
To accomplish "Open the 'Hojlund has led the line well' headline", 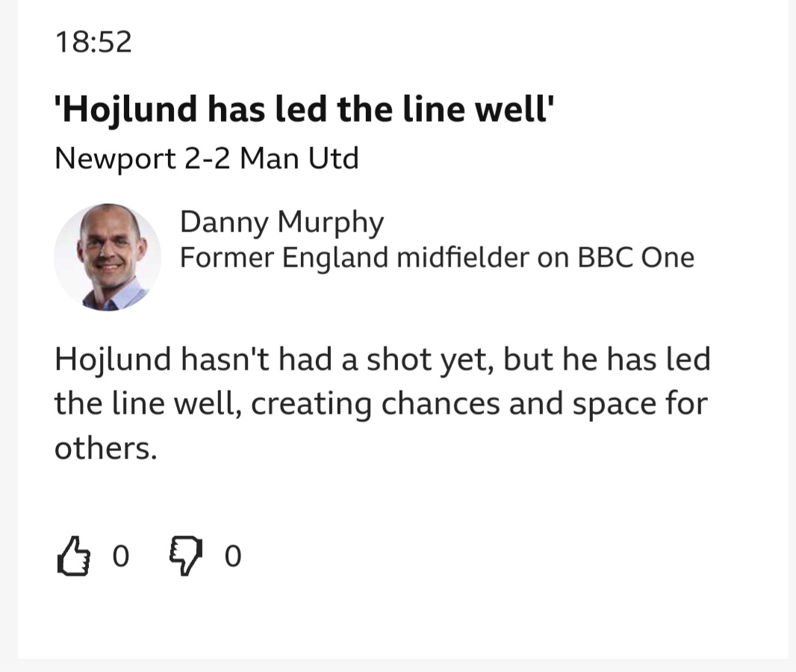I will point(304,110).
